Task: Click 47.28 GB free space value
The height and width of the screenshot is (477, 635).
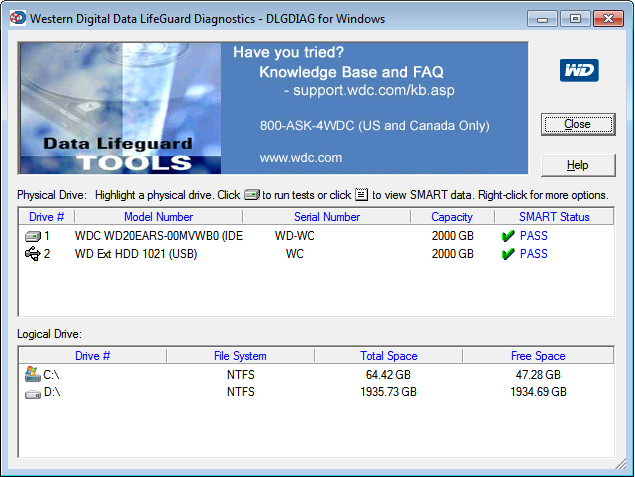Action: pyautogui.click(x=538, y=375)
